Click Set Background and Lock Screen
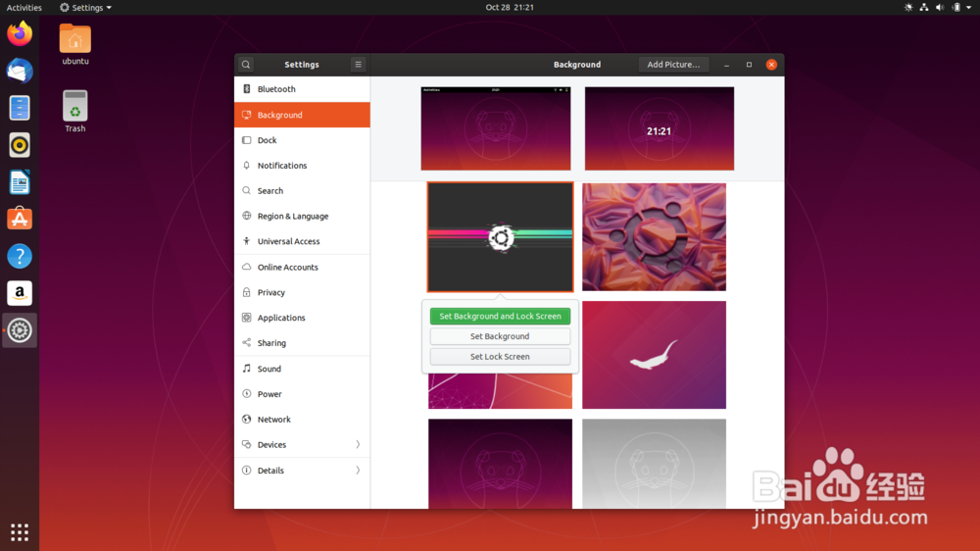Viewport: 980px width, 551px height. pos(500,316)
